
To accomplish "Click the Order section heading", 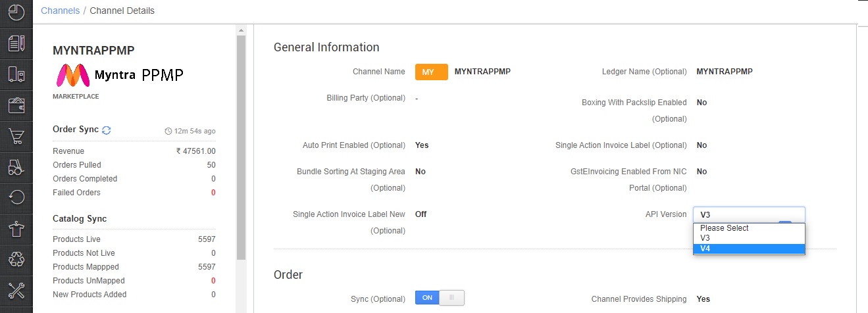I will coord(288,275).
